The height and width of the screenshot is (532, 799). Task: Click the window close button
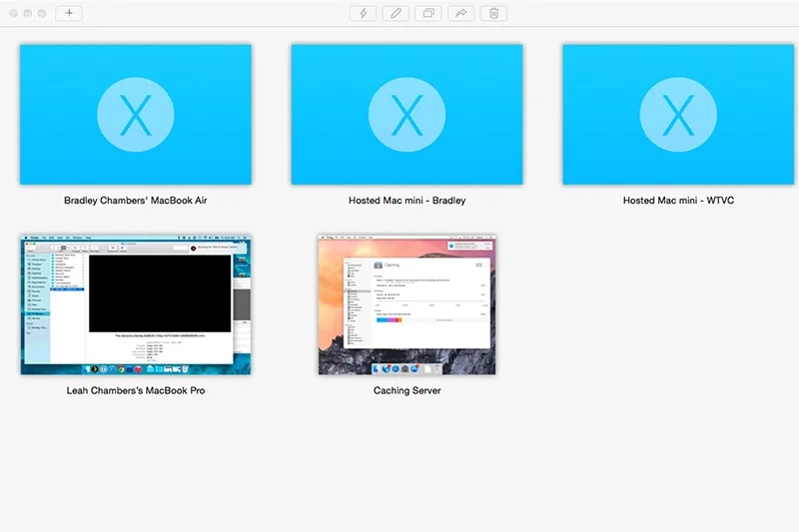(x=14, y=13)
